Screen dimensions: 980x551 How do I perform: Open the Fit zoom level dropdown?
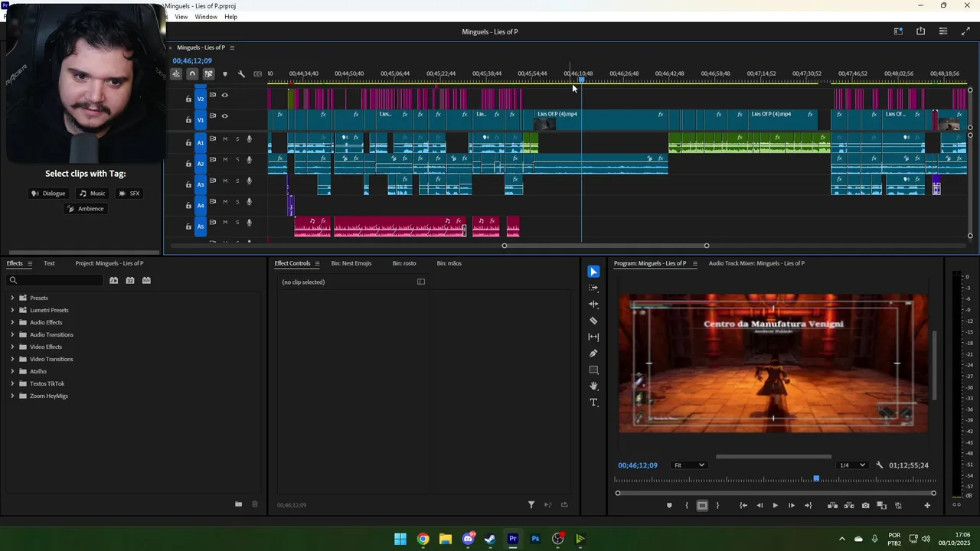[689, 465]
